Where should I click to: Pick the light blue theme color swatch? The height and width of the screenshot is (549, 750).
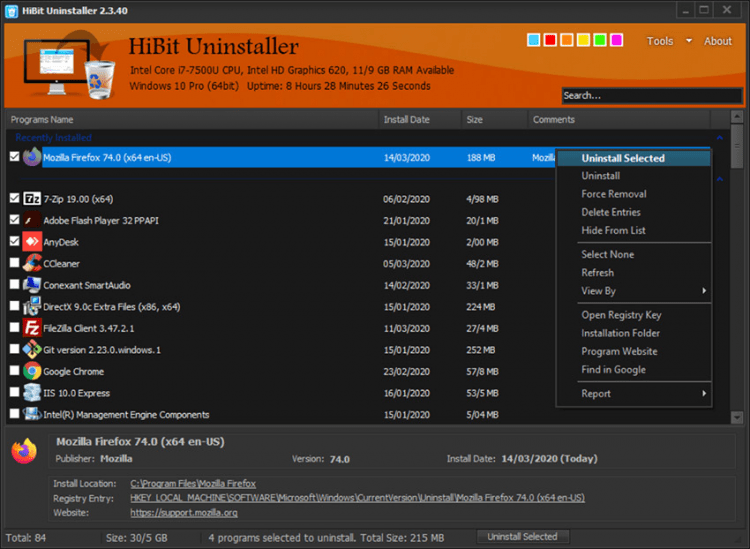pyautogui.click(x=533, y=40)
